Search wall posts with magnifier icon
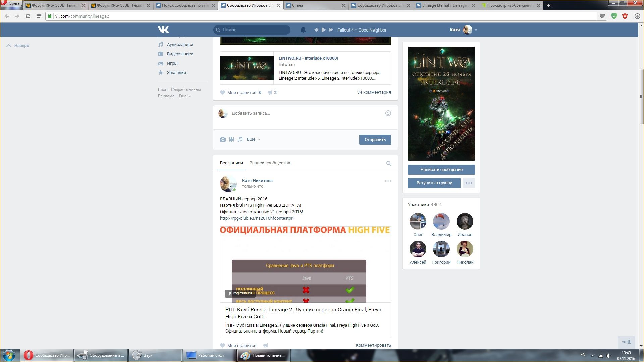 click(x=388, y=163)
